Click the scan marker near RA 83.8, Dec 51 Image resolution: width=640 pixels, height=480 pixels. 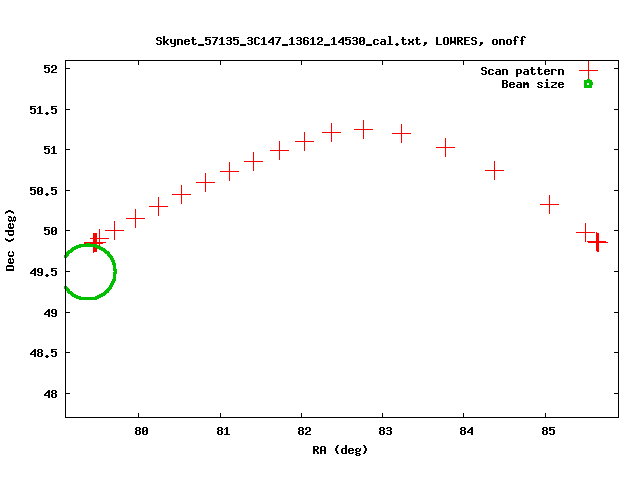[x=445, y=147]
